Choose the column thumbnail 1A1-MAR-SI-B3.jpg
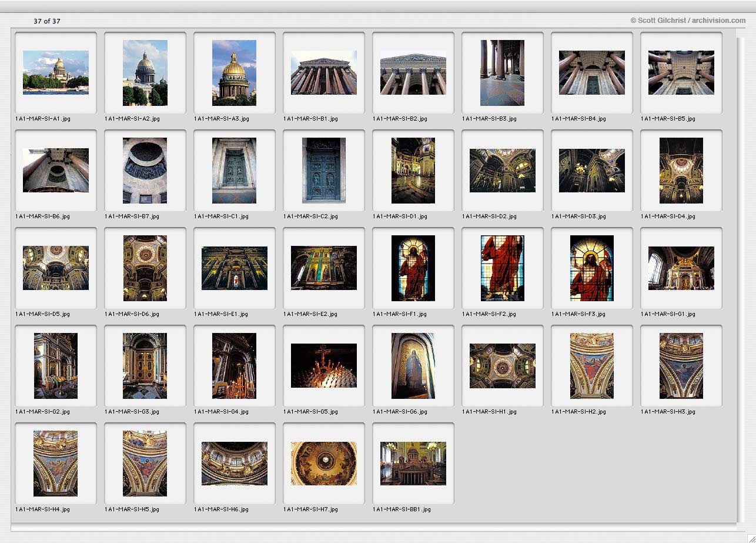 click(503, 72)
